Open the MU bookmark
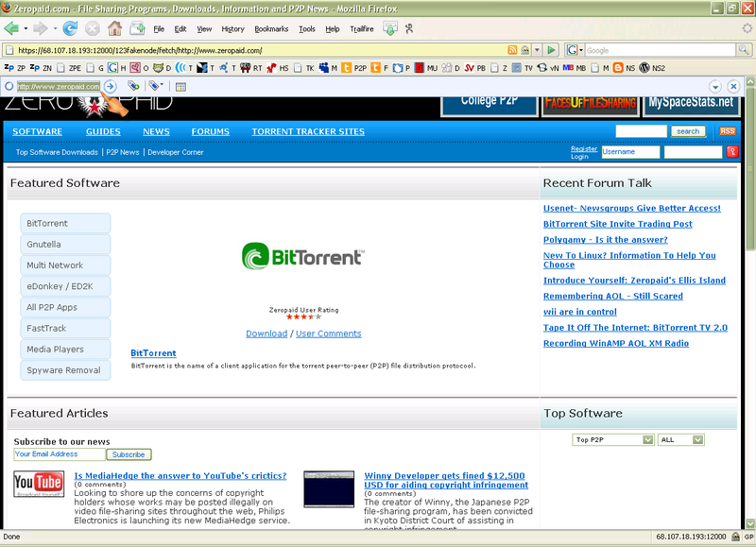The image size is (756, 547). pos(426,68)
